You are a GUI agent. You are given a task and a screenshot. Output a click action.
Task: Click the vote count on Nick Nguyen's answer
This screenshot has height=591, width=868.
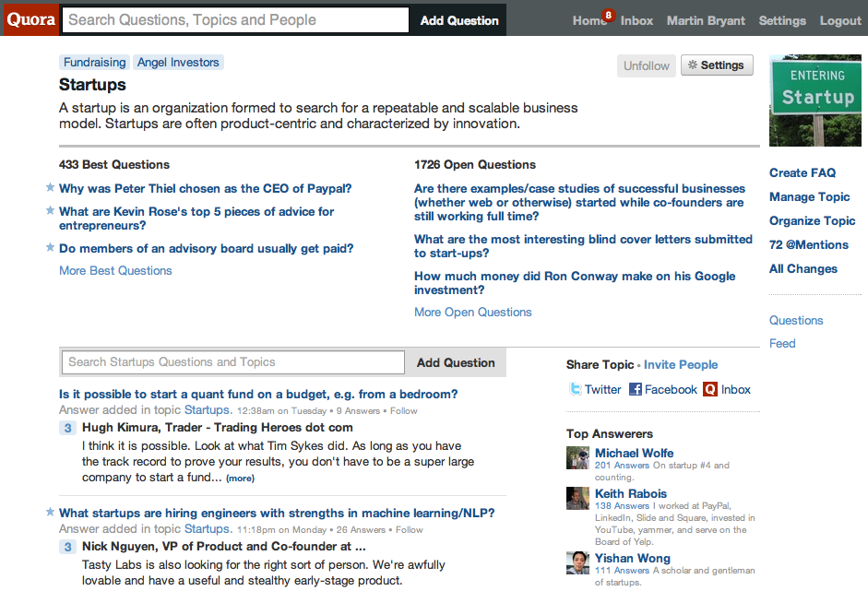pyautogui.click(x=67, y=547)
